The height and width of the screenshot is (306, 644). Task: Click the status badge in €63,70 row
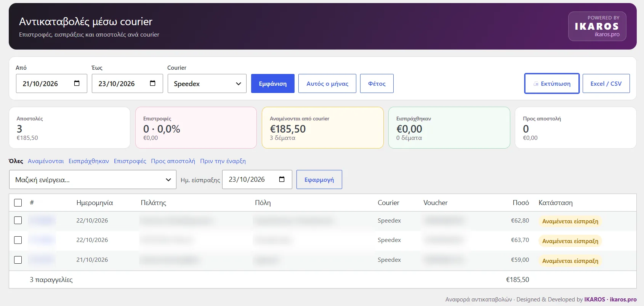click(570, 241)
